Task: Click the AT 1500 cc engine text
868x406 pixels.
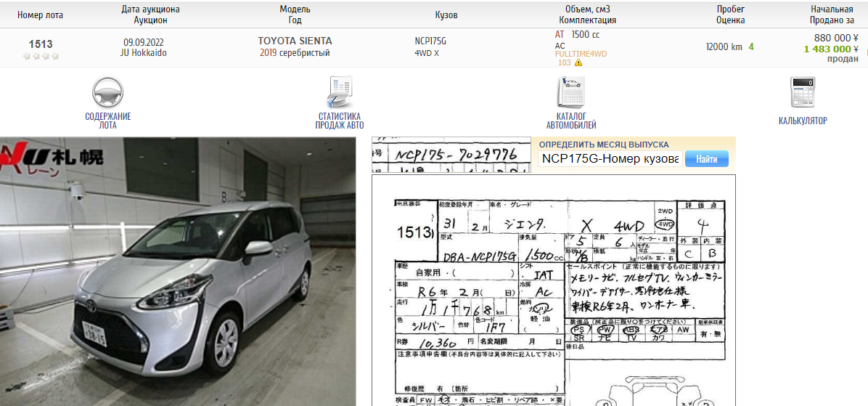Action: click(578, 34)
